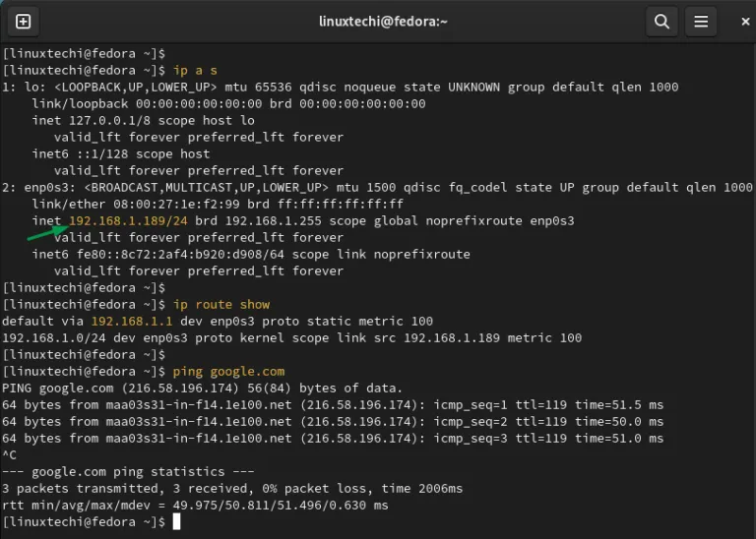The image size is (756, 539).
Task: Click the rtt min/avg/max/mdev line
Action: point(195,506)
